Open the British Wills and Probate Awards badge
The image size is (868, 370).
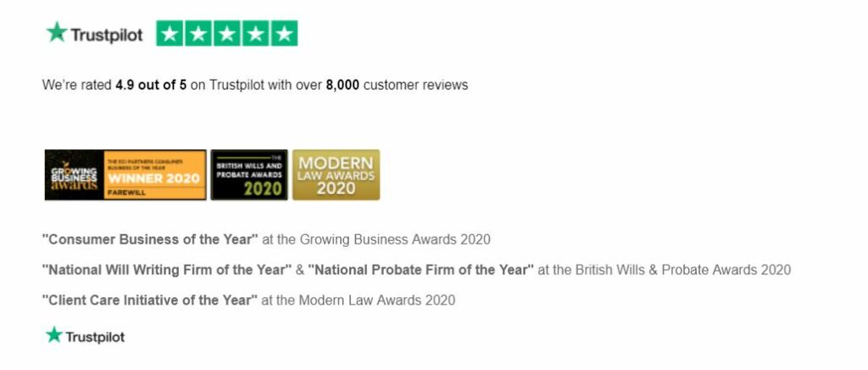click(249, 175)
